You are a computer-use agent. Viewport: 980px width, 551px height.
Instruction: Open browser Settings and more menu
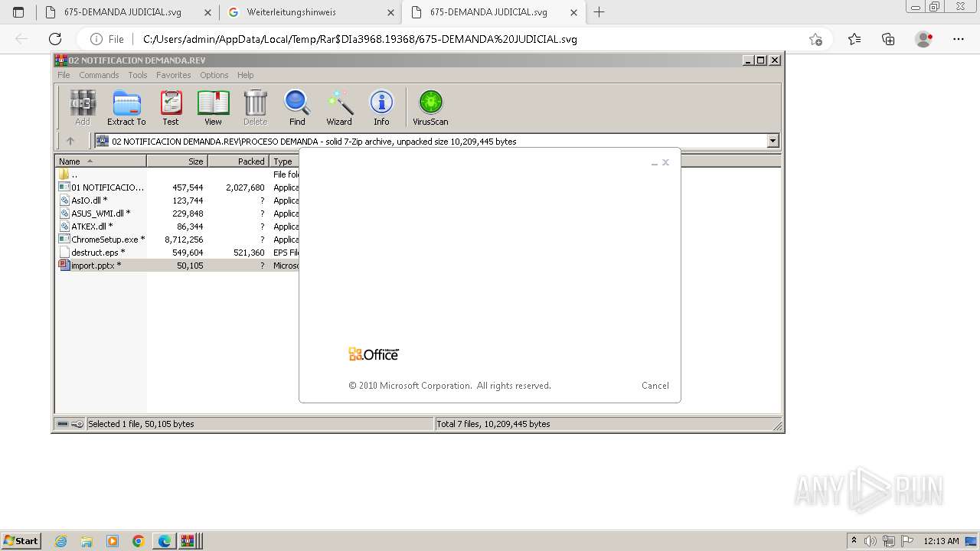tap(959, 39)
